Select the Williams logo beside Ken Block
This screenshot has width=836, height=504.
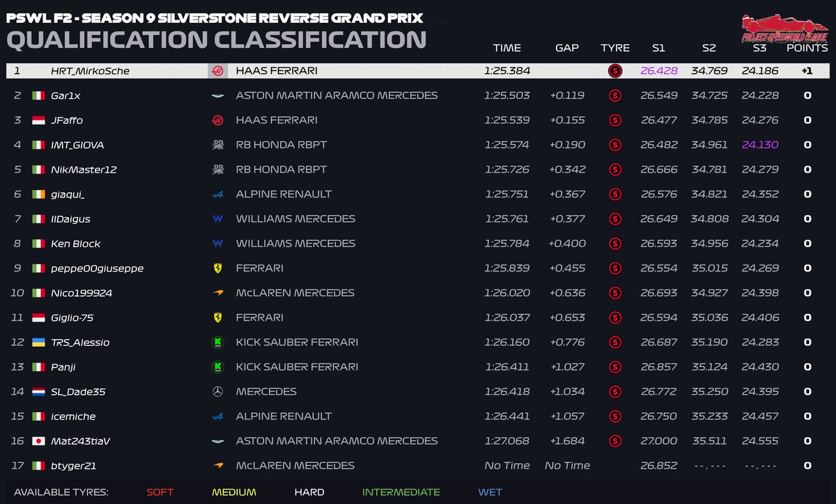pyautogui.click(x=217, y=244)
